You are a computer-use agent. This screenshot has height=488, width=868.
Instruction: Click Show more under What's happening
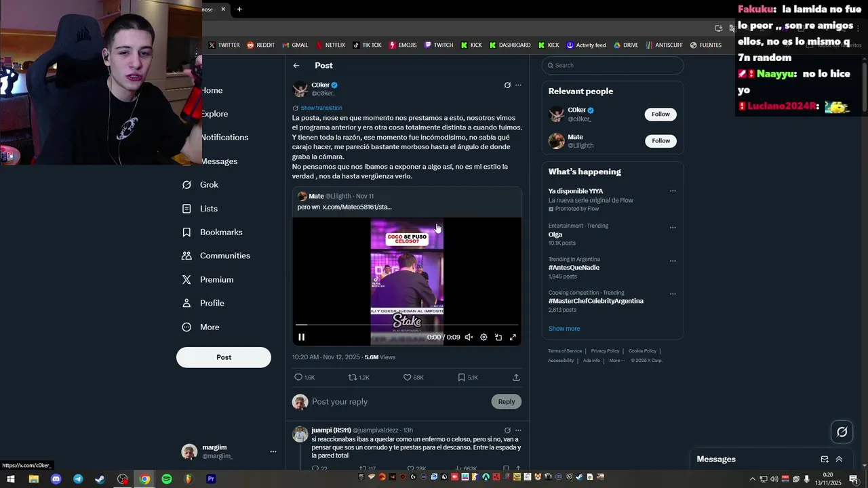tap(564, 329)
